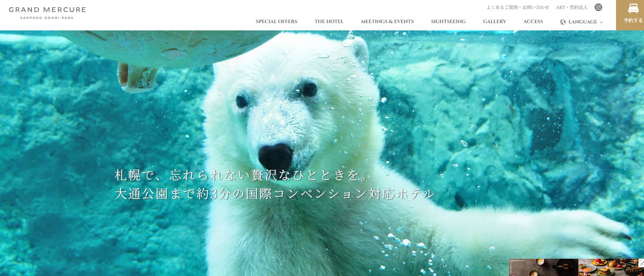The width and height of the screenshot is (644, 276).
Task: Open the SPECIAL OFFERS menu
Action: tap(276, 21)
